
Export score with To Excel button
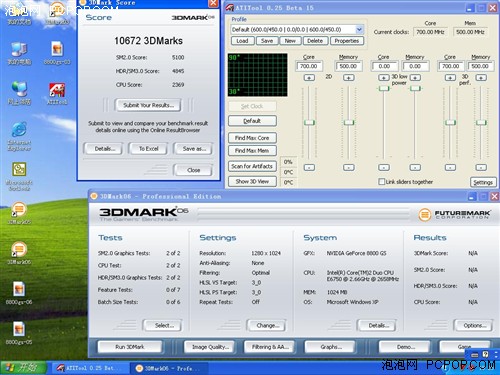148,149
